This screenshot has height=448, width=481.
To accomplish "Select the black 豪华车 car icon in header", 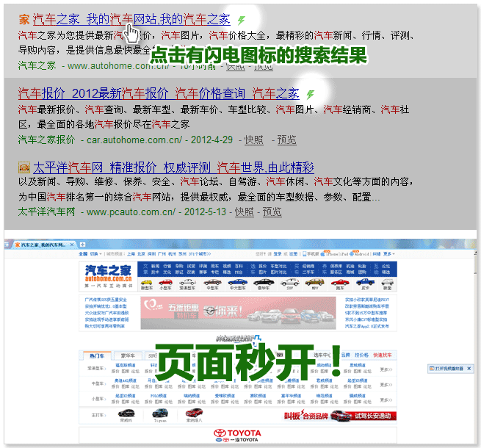I will [264, 282].
